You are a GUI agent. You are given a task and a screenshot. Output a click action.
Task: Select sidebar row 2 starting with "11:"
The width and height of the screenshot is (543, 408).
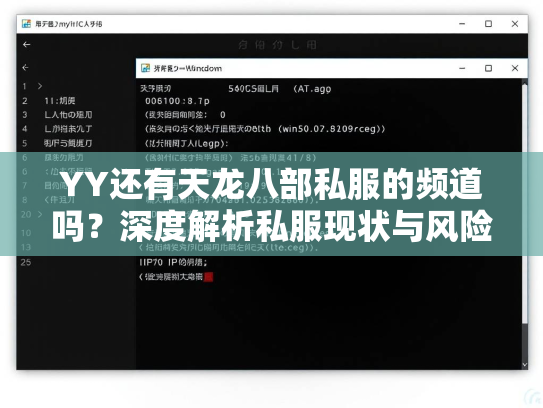(x=60, y=101)
